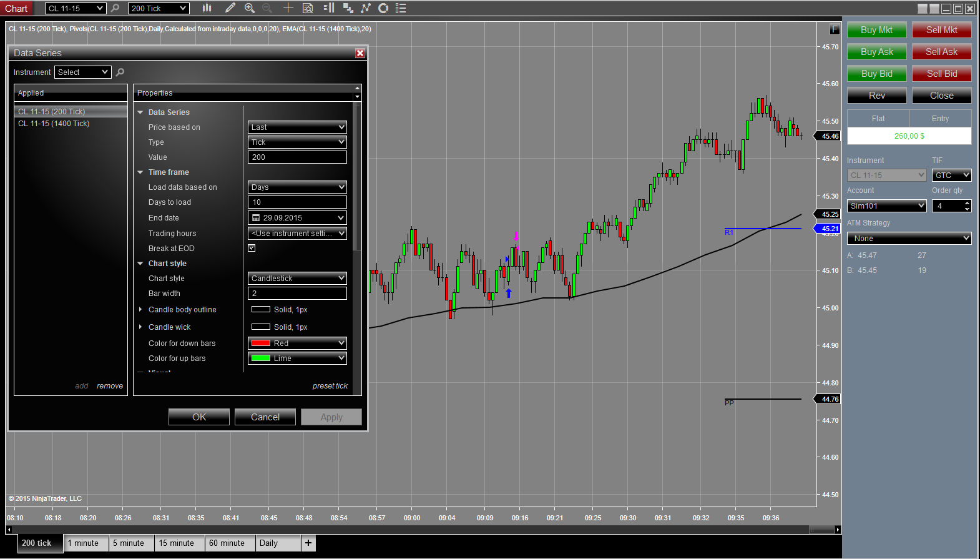
Task: Open the indicators zigzag icon
Action: tap(366, 8)
